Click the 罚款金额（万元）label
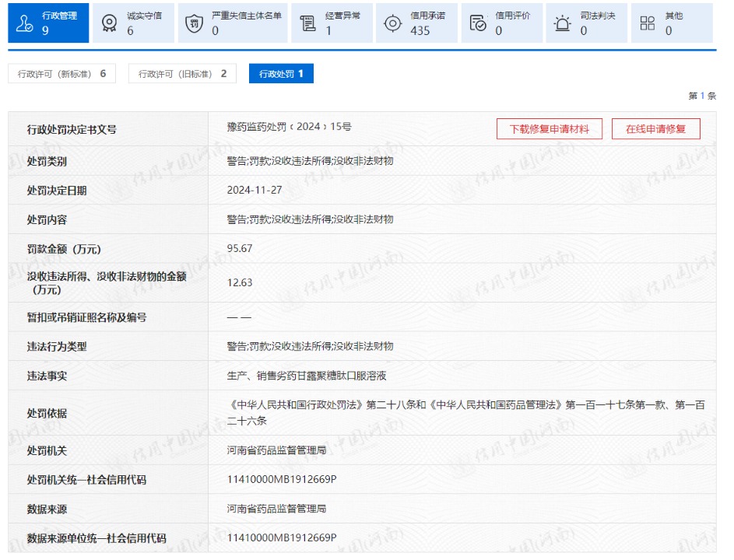The width and height of the screenshot is (734, 560). 64,249
